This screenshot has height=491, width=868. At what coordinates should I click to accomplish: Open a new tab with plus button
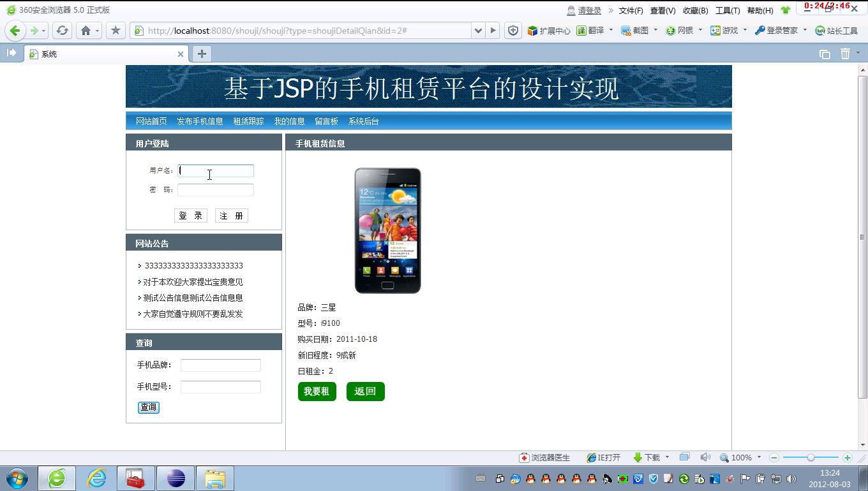pos(202,54)
